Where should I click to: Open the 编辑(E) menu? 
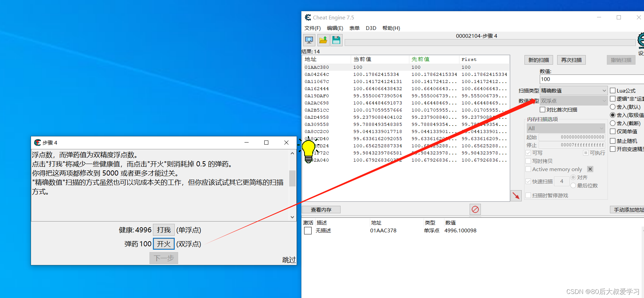coord(335,28)
